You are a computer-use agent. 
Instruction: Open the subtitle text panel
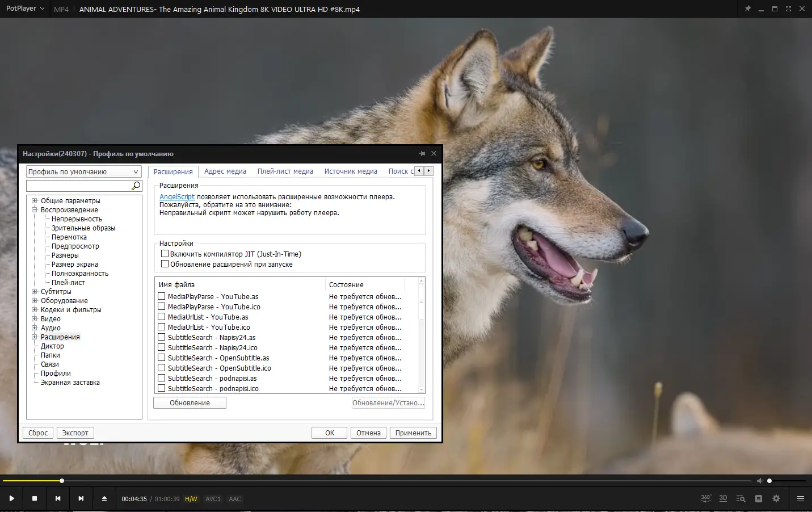tap(759, 498)
